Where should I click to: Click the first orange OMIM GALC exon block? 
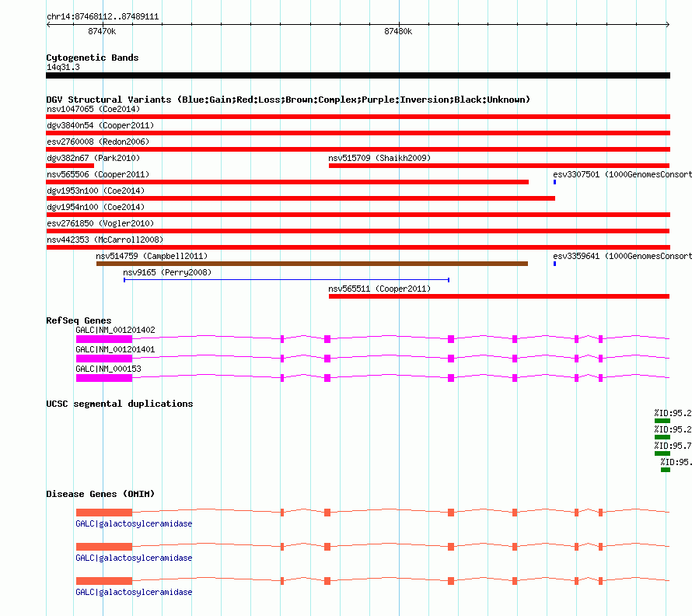click(x=104, y=513)
